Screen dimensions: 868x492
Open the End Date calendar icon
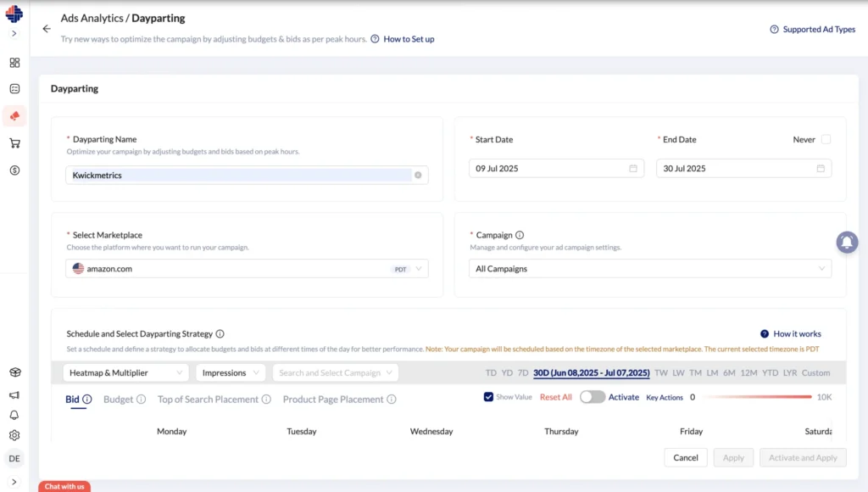pos(821,169)
